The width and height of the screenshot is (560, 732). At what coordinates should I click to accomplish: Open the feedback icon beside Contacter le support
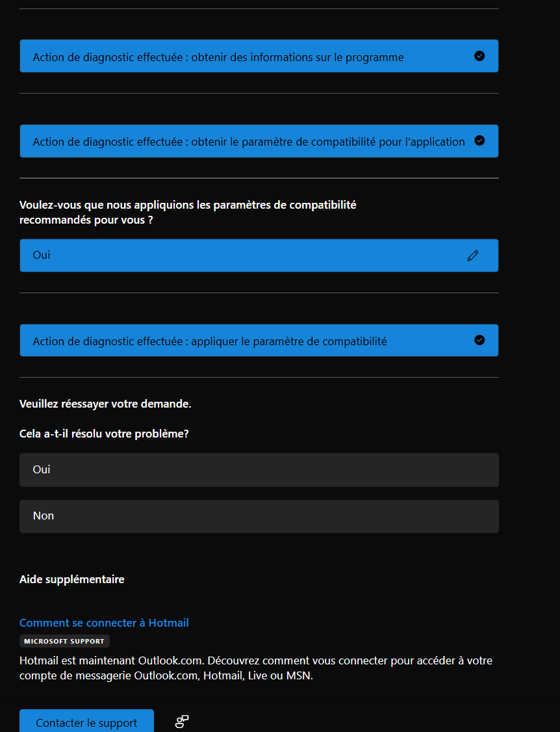182,722
